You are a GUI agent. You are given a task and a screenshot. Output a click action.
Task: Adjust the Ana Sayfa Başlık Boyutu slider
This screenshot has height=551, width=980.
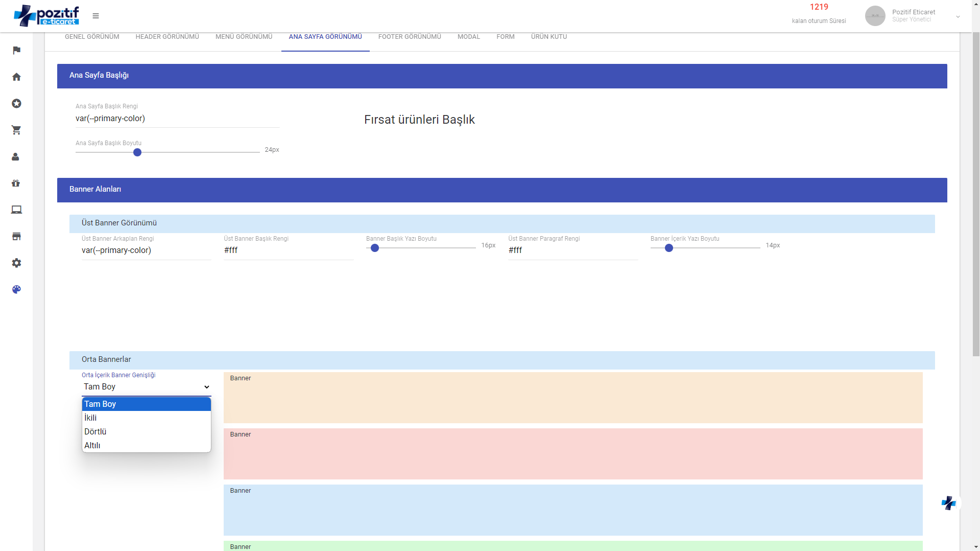[137, 152]
